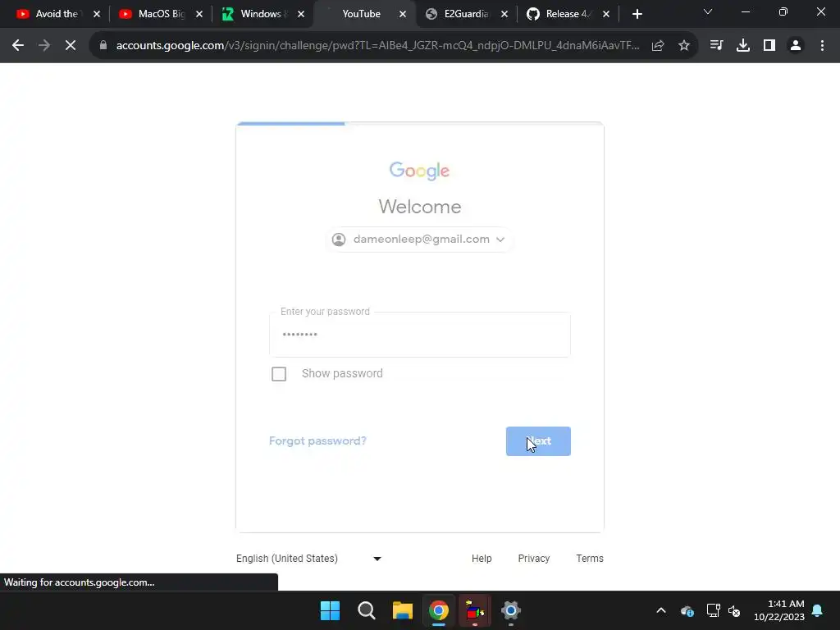Close the YouTube tab
This screenshot has width=840, height=630.
pyautogui.click(x=403, y=14)
